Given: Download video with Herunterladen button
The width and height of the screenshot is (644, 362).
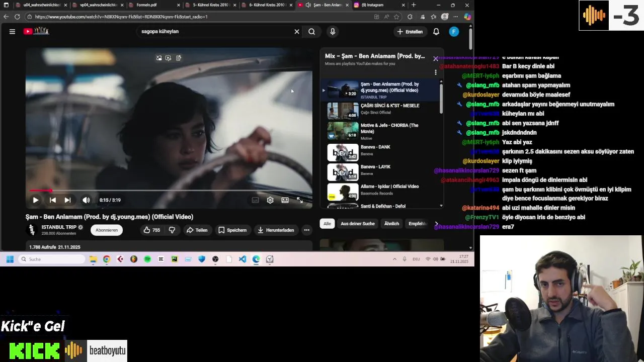Looking at the screenshot, I should click(276, 230).
